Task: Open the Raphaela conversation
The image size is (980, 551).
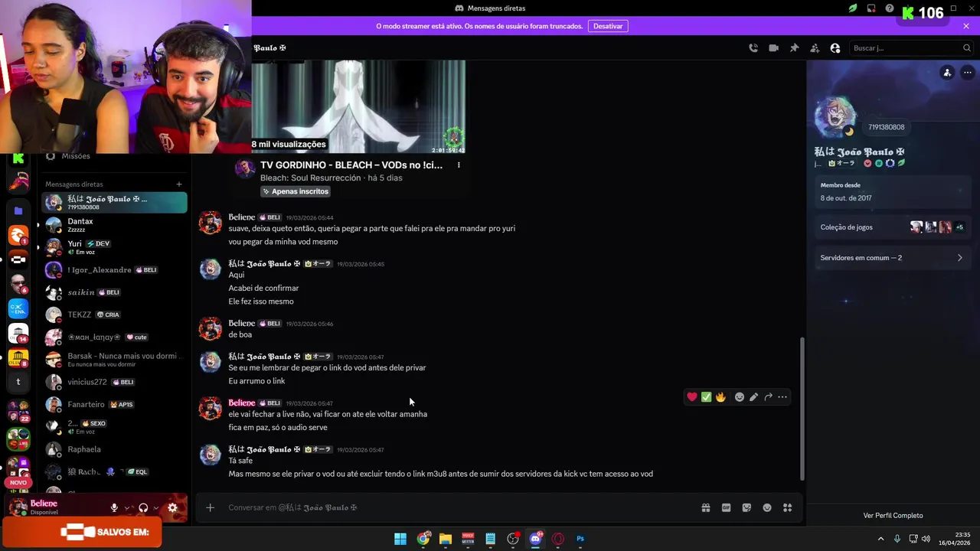Action: (x=114, y=449)
